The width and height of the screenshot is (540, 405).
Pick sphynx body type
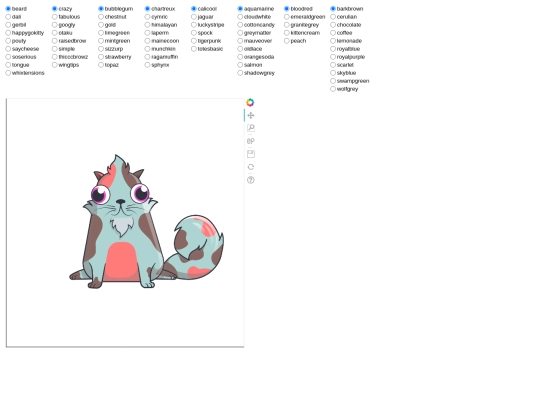click(x=147, y=65)
